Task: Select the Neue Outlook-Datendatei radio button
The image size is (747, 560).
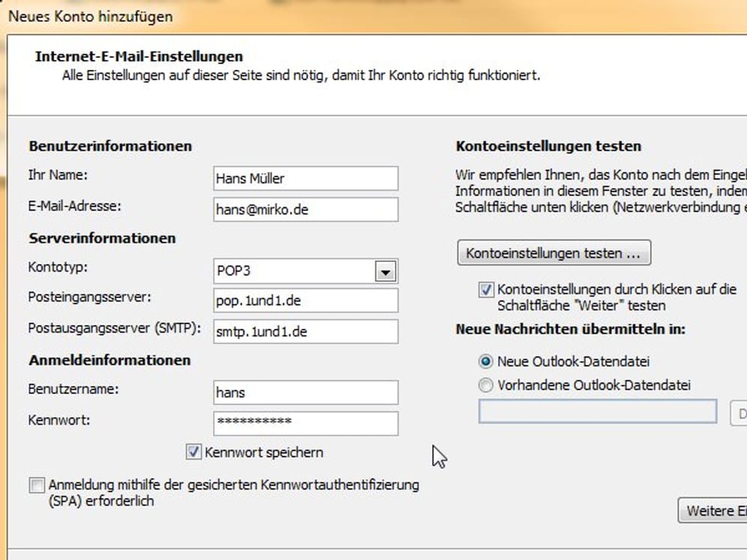Action: coord(486,362)
